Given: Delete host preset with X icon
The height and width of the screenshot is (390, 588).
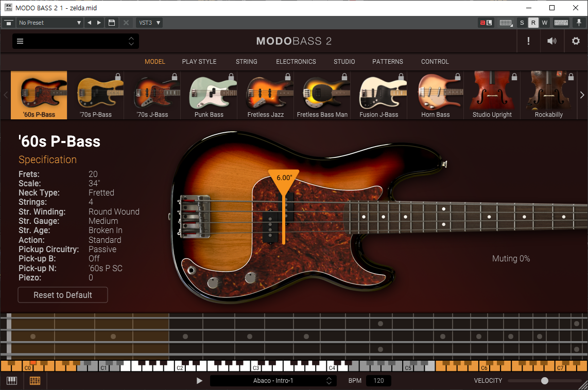Looking at the screenshot, I should [126, 23].
